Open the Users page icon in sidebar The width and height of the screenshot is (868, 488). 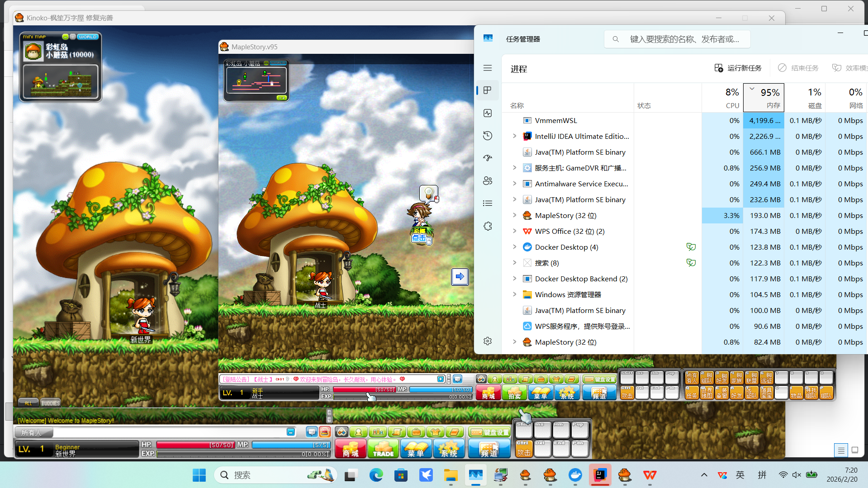tap(488, 181)
